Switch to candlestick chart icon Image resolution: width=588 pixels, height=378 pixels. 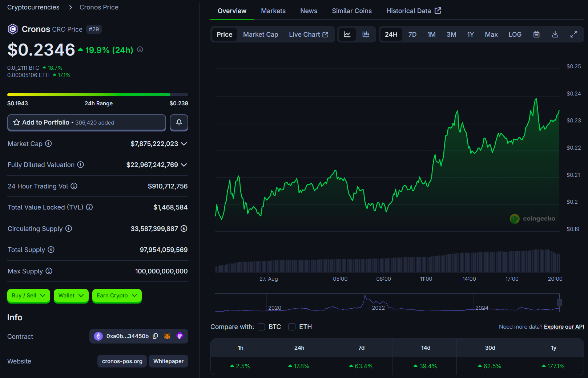[x=366, y=34]
